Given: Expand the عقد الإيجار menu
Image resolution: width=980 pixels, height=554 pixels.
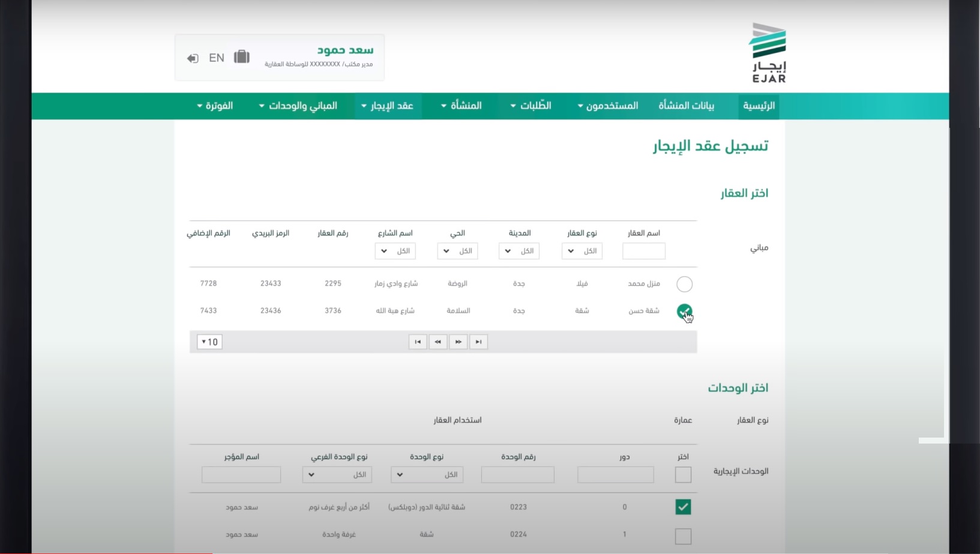Looking at the screenshot, I should click(x=388, y=106).
